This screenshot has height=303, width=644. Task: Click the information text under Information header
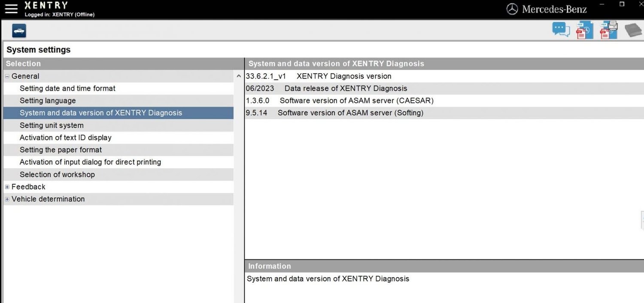pos(328,279)
